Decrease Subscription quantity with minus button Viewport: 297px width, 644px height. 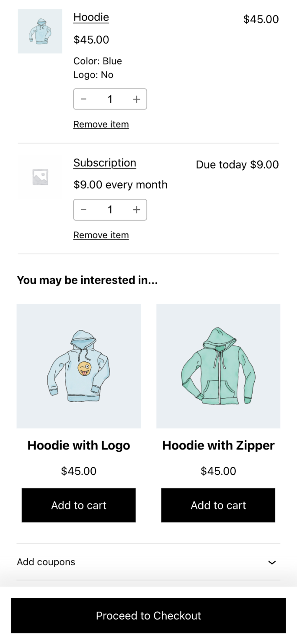(84, 210)
